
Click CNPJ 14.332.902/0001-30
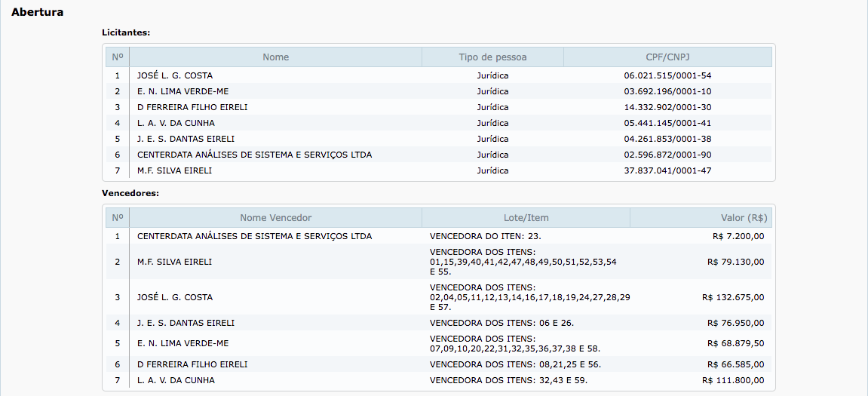click(x=667, y=107)
